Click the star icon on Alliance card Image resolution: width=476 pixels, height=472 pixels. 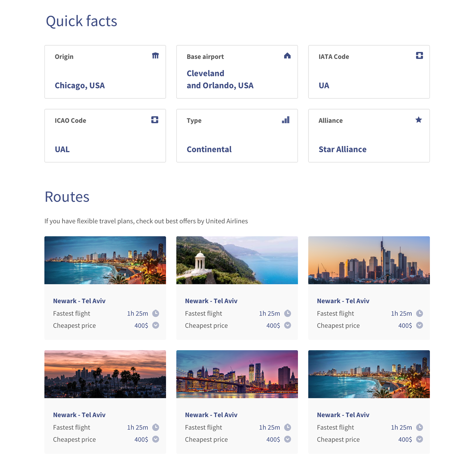418,120
